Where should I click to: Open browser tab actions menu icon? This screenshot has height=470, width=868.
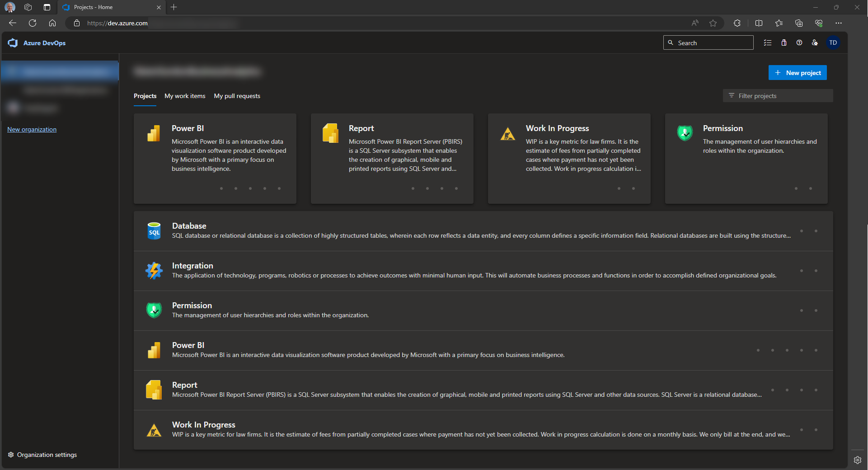[x=47, y=7]
